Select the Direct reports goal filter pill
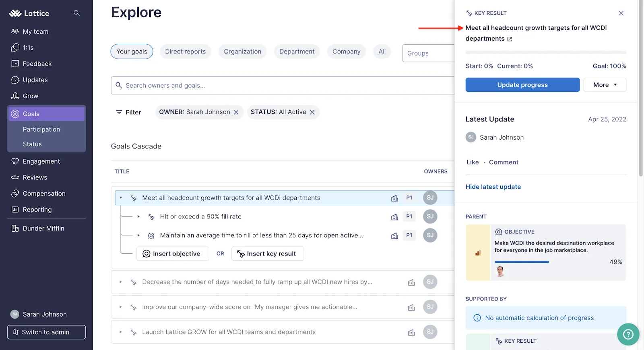 pos(185,51)
